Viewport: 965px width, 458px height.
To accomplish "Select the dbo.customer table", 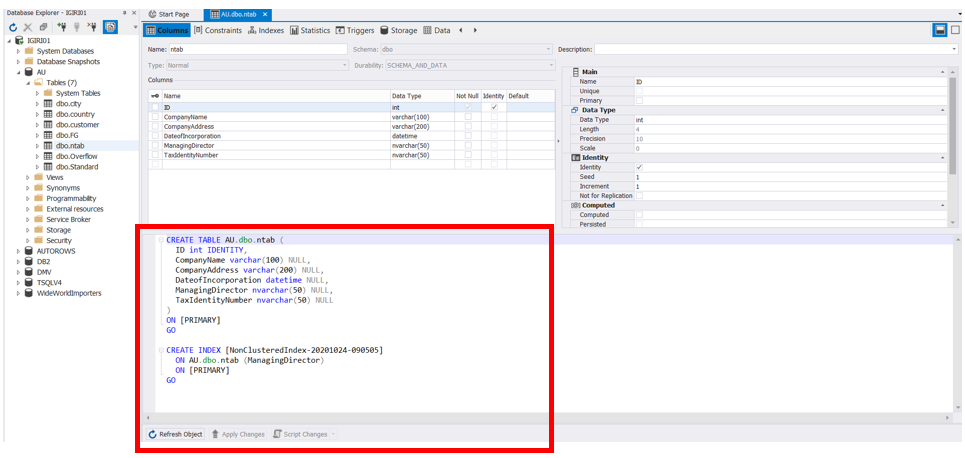I will [77, 124].
